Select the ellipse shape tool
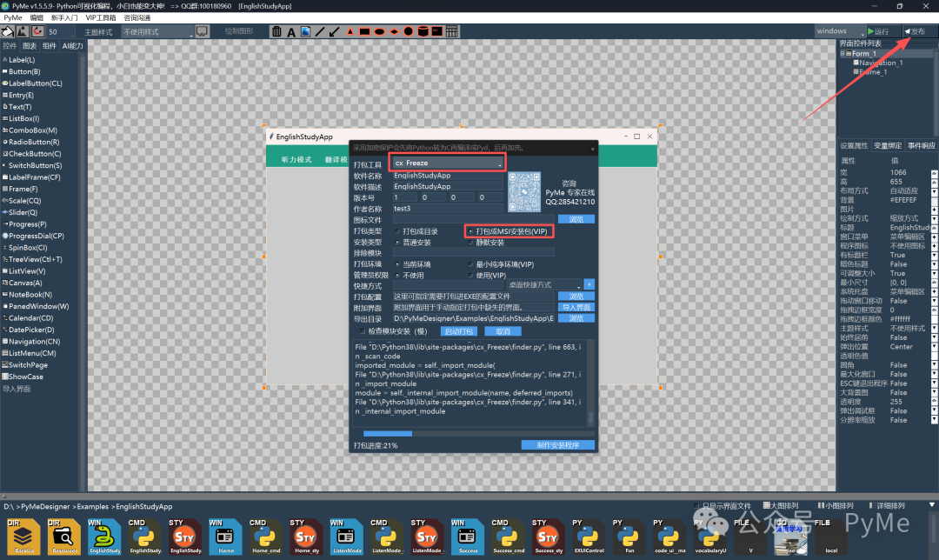This screenshot has height=560, width=939. pyautogui.click(x=379, y=32)
